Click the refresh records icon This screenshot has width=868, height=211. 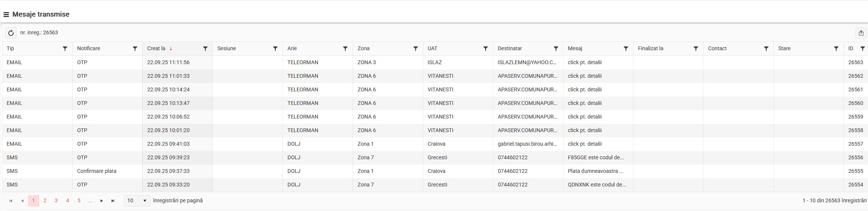pyautogui.click(x=11, y=33)
